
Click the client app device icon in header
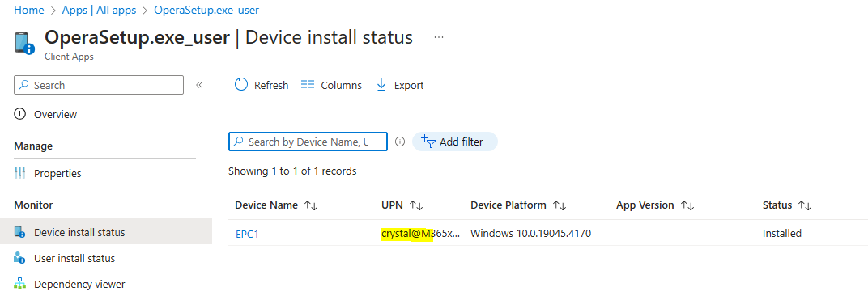[x=24, y=44]
